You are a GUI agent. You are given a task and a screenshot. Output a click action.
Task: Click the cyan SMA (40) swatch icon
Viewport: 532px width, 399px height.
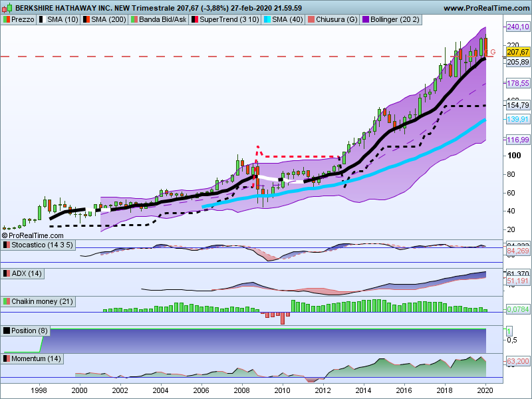(x=267, y=20)
